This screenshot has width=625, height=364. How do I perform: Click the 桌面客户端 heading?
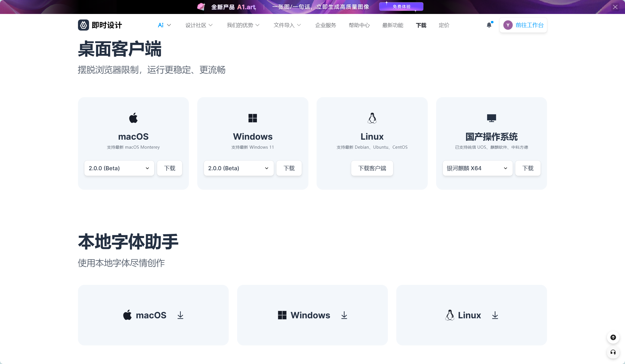click(120, 49)
